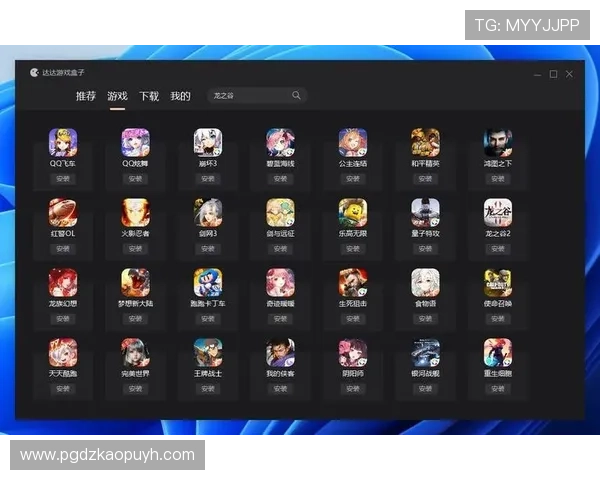Screen dimensions: 600x480
Task: Click 安装 under 重生细胞
Action: (498, 389)
